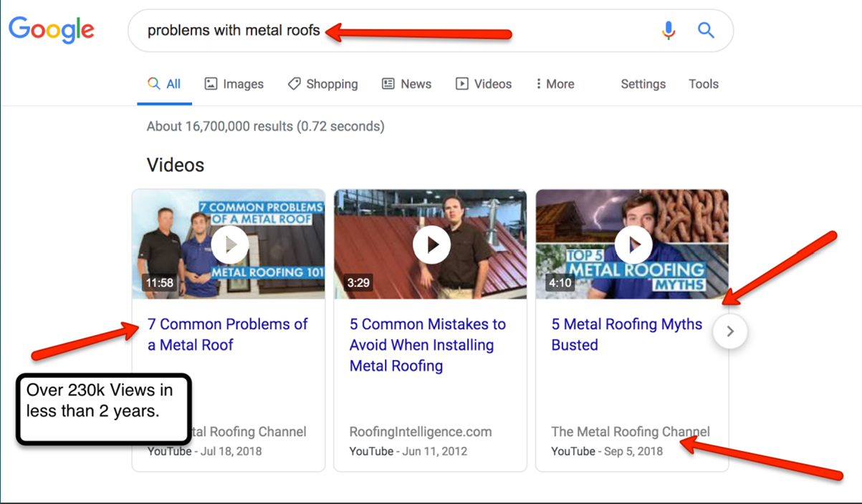Click the 'YouTube - Sep 5, 2018' text
The width and height of the screenshot is (862, 504).
pos(607,451)
